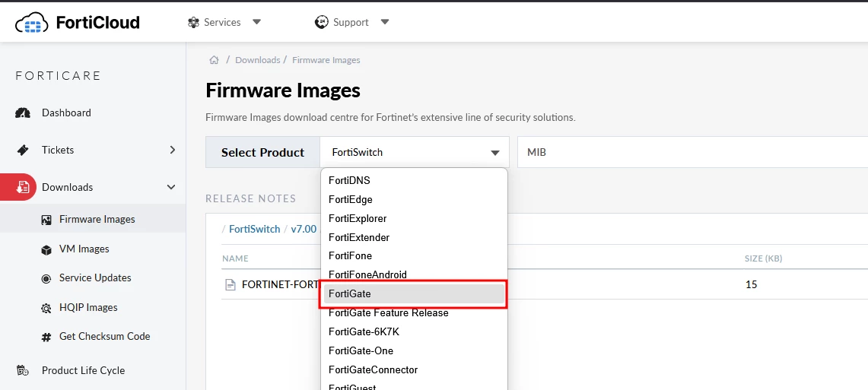Screen dimensions: 868x390
Task: Click the Product Life Cycle calendar icon
Action: point(23,371)
